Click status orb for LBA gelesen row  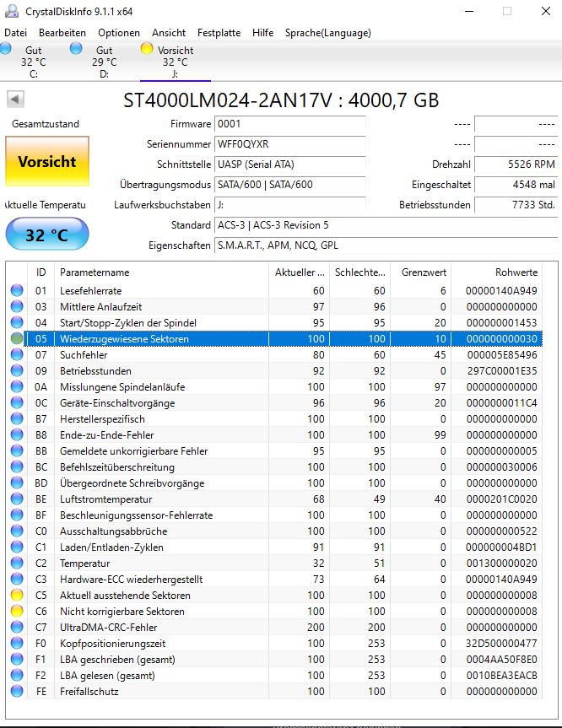click(17, 675)
